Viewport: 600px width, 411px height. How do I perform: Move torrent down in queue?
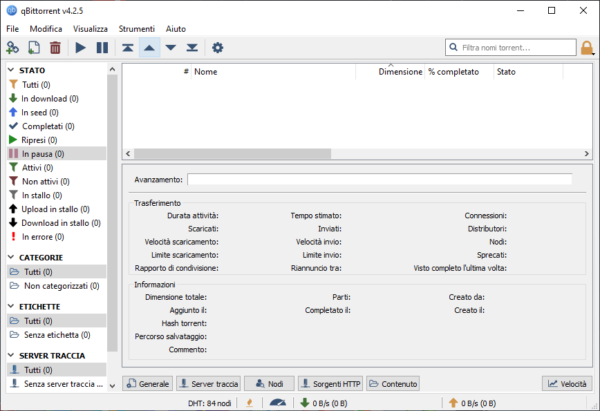(171, 48)
